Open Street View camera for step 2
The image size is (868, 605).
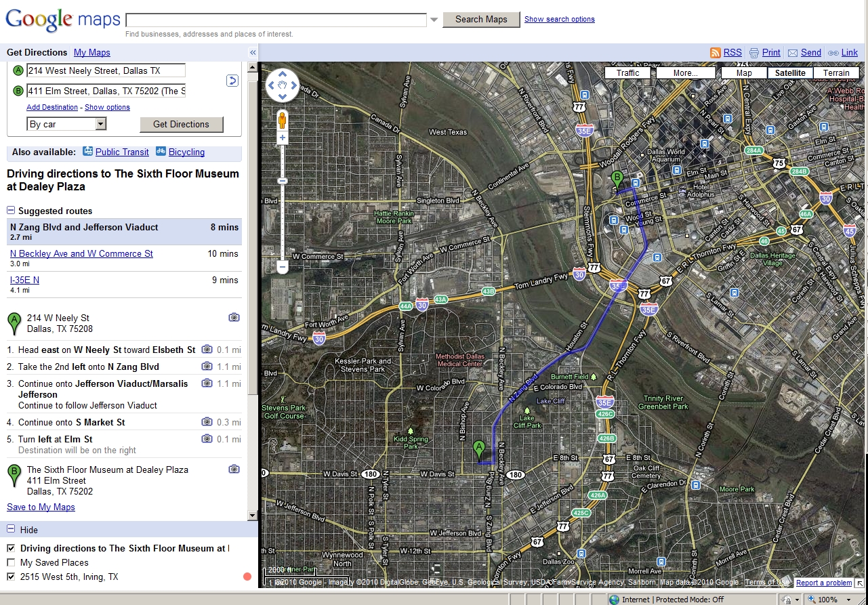coord(207,367)
